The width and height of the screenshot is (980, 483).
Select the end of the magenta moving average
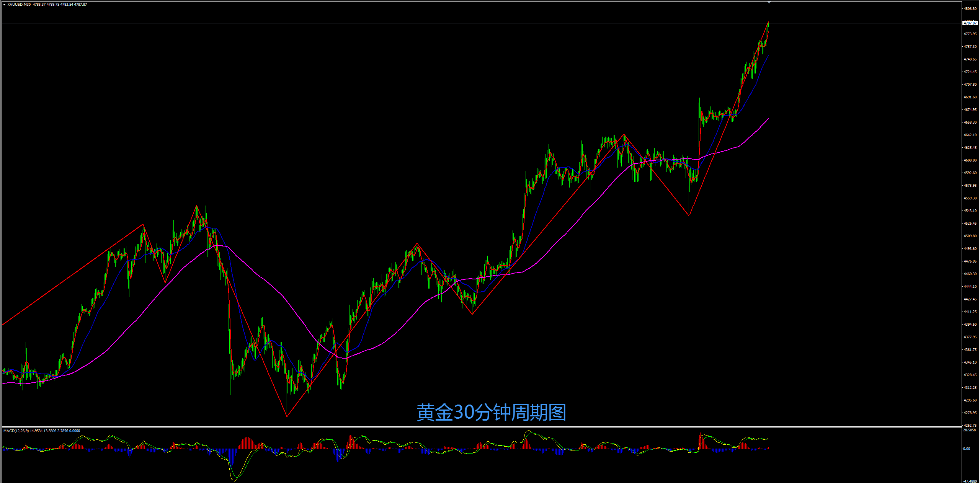click(768, 119)
